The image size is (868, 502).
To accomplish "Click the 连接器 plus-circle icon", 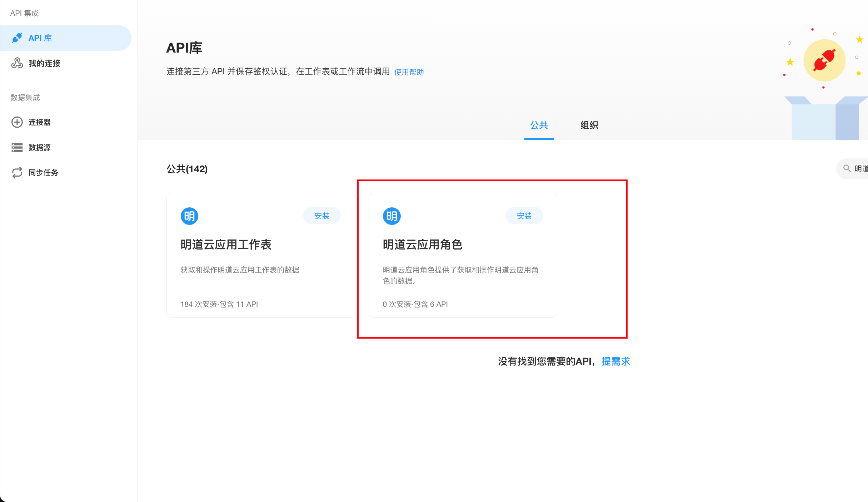I will [17, 122].
